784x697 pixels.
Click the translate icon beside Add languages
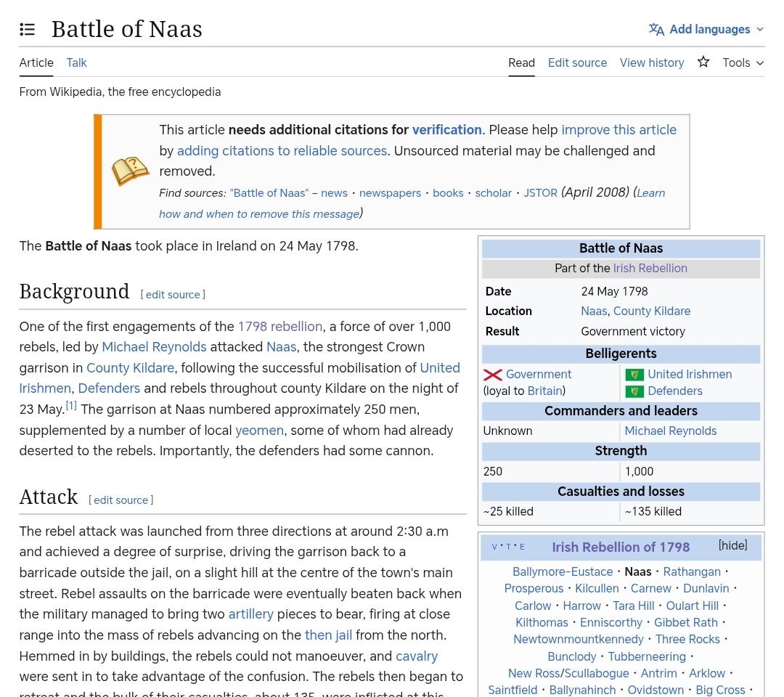(x=656, y=30)
